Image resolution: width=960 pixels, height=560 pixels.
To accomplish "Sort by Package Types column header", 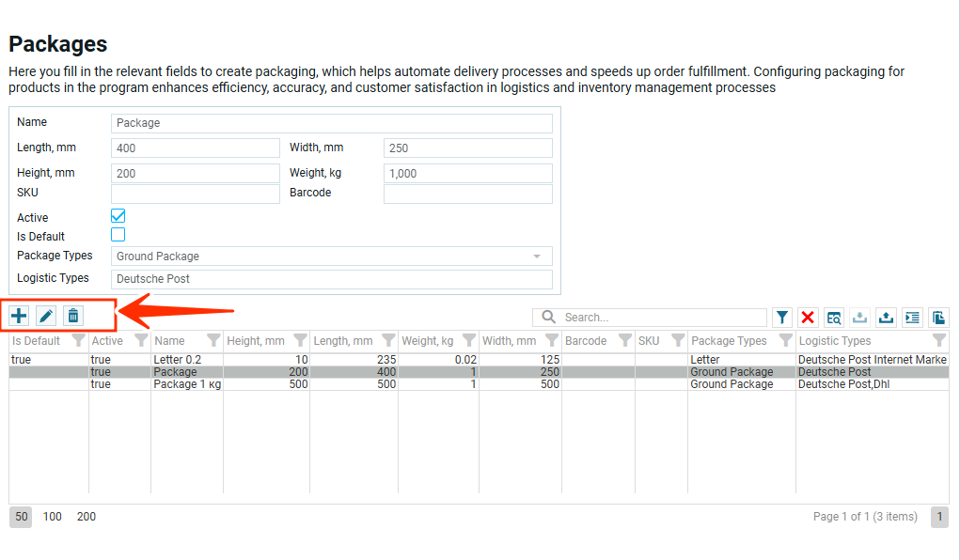I will pyautogui.click(x=729, y=341).
